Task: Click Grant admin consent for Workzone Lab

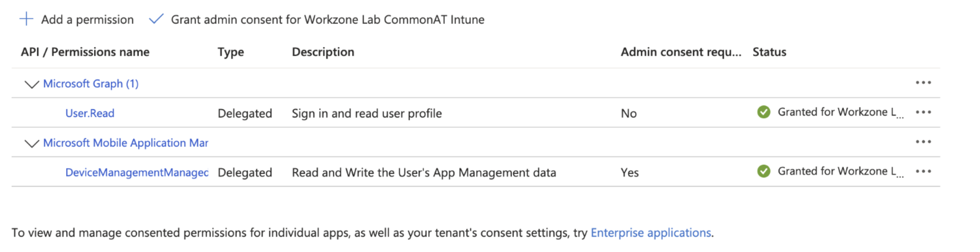Action: point(327,19)
